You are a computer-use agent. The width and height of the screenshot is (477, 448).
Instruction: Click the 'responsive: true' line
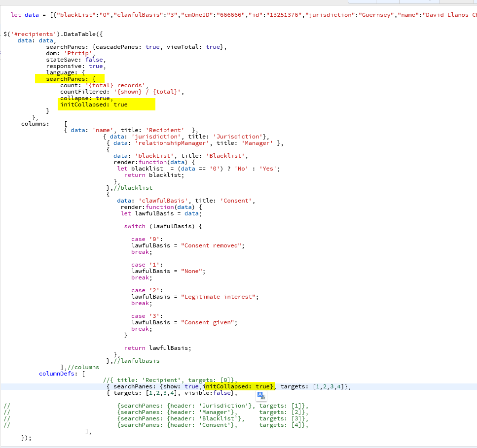(x=76, y=66)
